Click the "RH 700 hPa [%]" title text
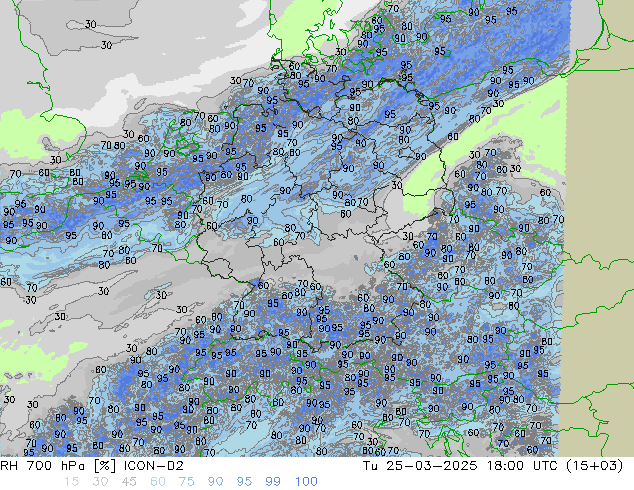This screenshot has height=490, width=634. coord(58,466)
